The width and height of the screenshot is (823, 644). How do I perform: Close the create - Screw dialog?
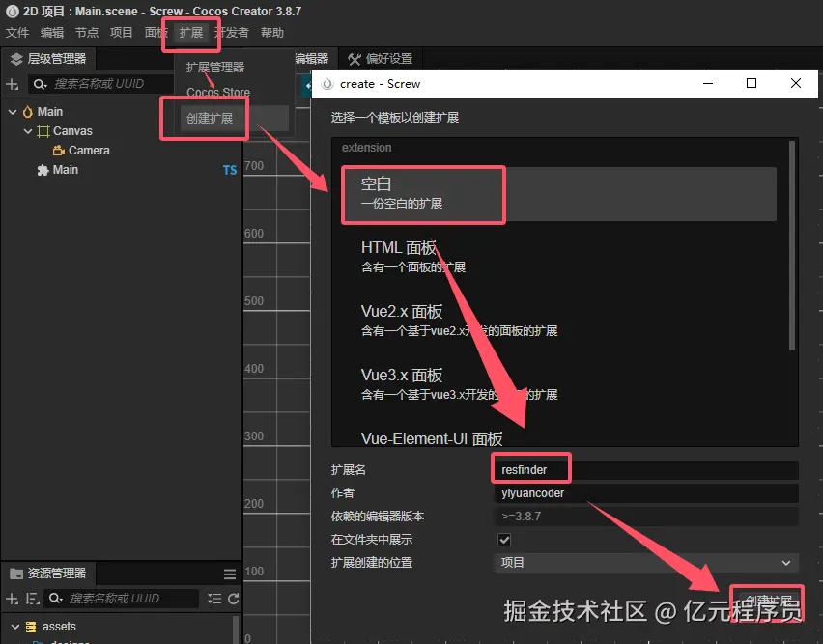[796, 83]
